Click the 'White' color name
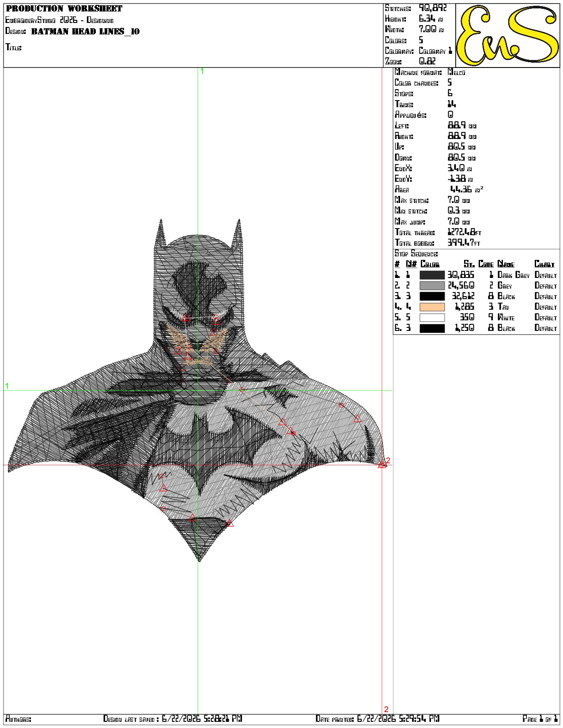Image resolution: width=563 pixels, height=728 pixels. pyautogui.click(x=506, y=317)
